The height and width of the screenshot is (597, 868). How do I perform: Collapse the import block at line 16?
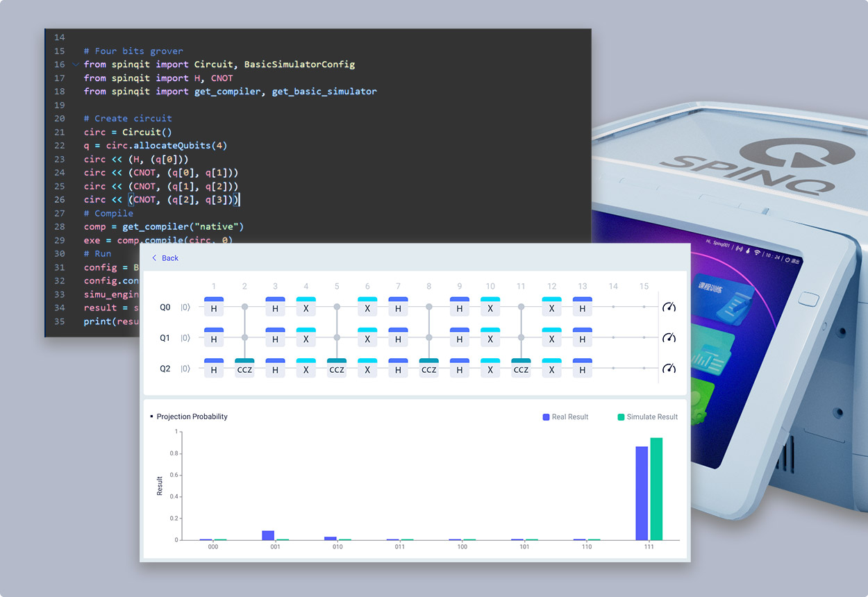pos(76,65)
